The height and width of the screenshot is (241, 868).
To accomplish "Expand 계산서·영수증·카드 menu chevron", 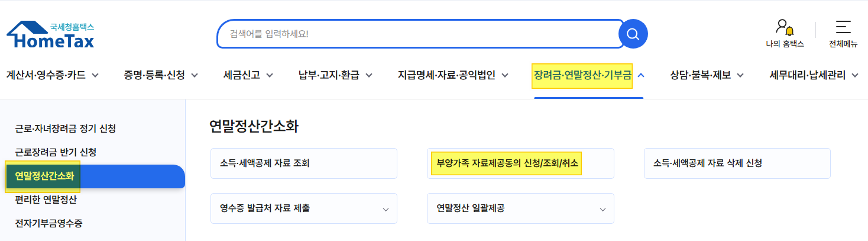I will click(x=95, y=75).
